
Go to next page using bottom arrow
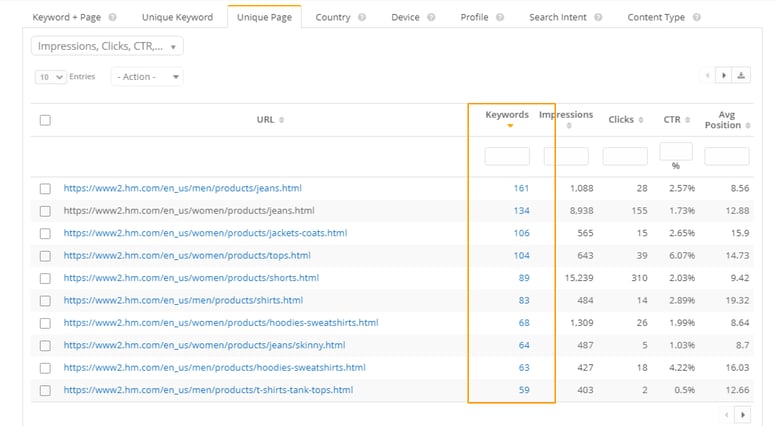[x=742, y=415]
